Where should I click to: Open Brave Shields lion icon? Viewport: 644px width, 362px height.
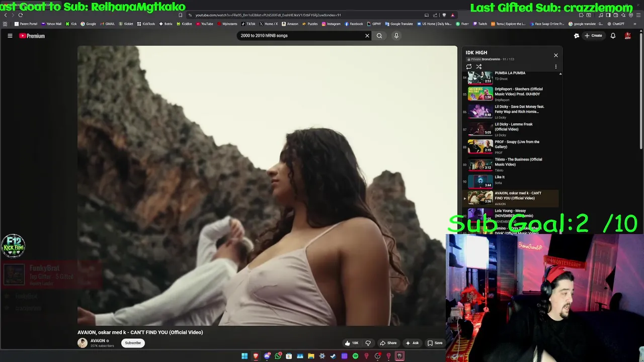(444, 15)
